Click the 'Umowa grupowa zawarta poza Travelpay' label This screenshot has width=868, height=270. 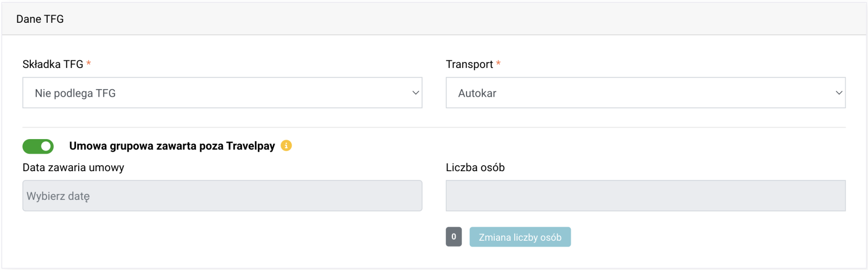pos(172,146)
